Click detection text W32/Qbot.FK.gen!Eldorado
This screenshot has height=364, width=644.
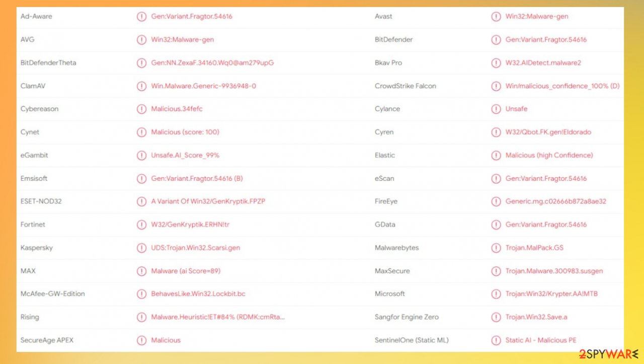[548, 132]
